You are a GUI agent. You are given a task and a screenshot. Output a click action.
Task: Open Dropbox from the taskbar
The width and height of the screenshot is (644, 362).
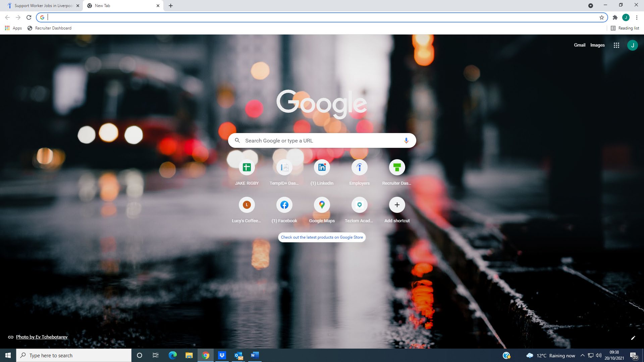(x=222, y=355)
